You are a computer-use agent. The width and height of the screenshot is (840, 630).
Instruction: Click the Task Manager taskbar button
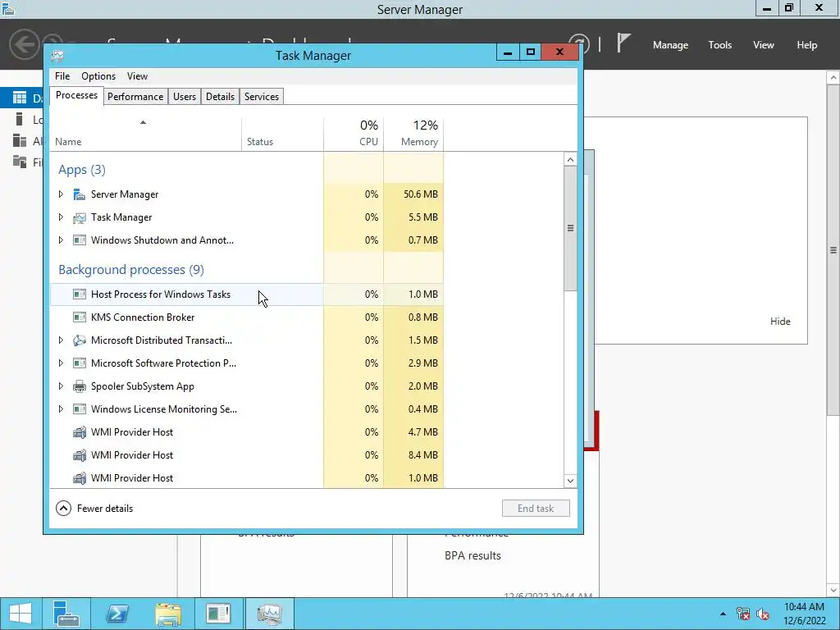point(269,614)
